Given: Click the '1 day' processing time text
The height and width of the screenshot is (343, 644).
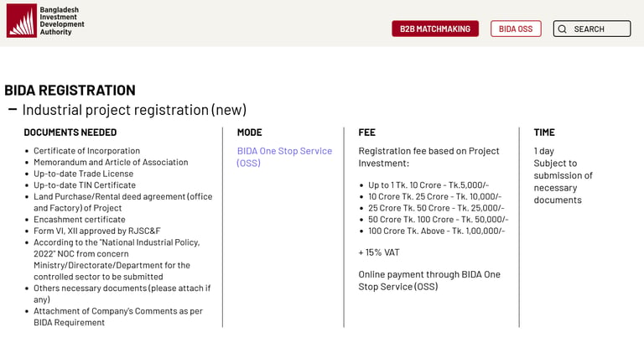Looking at the screenshot, I should tap(544, 151).
